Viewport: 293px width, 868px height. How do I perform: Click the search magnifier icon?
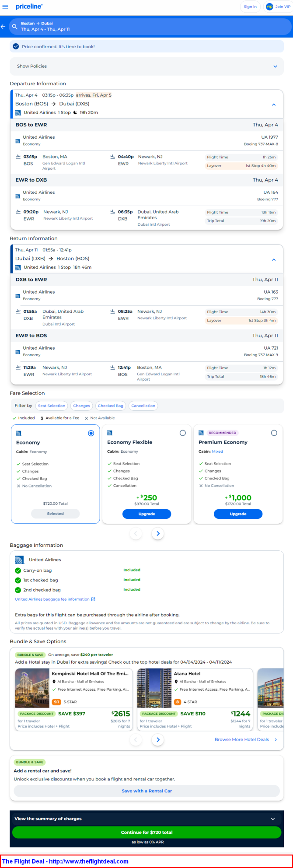point(15,27)
